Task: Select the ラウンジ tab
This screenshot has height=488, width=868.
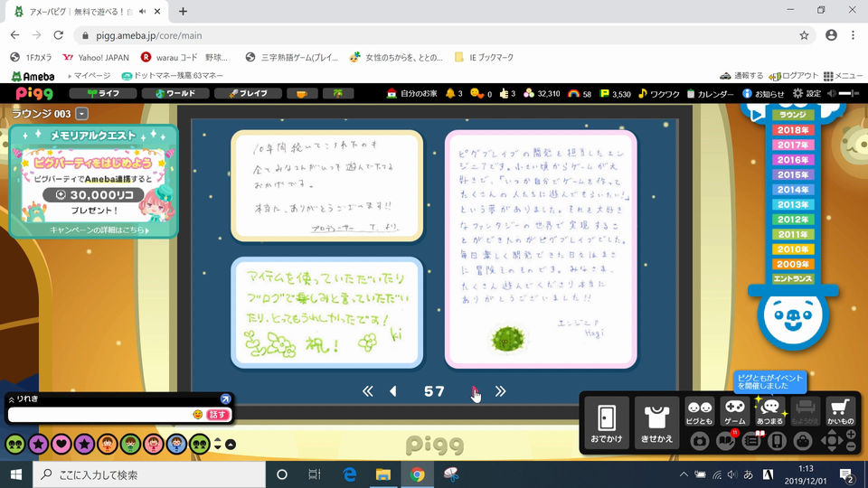Action: click(x=793, y=115)
